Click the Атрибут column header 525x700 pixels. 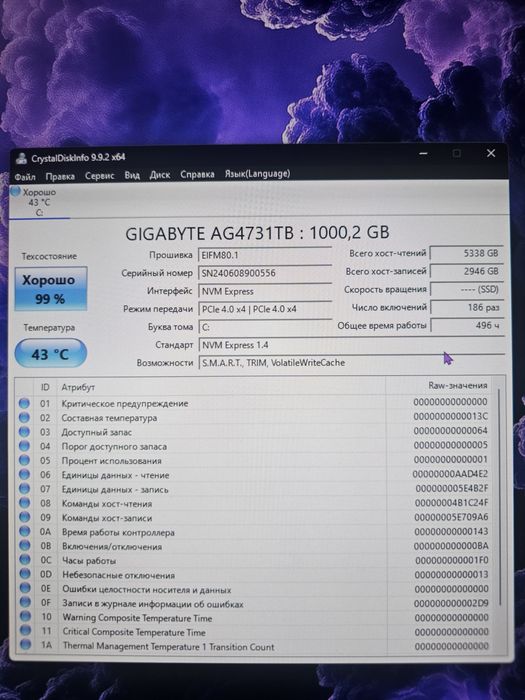tap(221, 387)
